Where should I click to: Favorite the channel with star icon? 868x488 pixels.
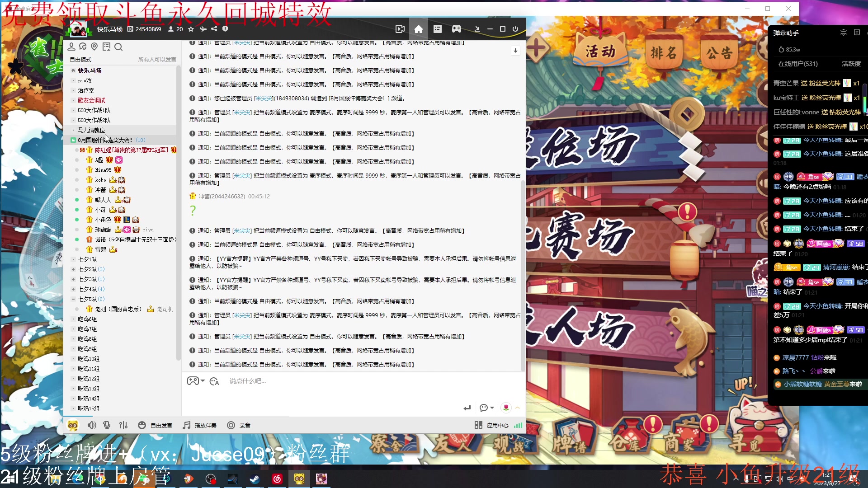point(191,29)
